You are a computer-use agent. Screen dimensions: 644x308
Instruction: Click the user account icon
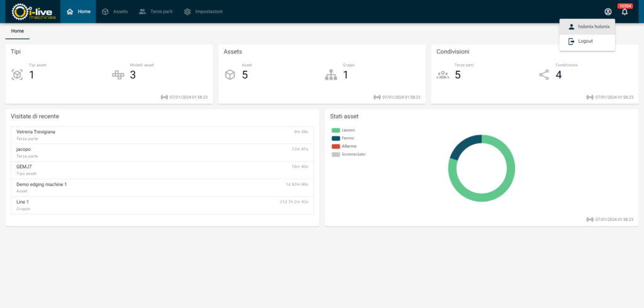pyautogui.click(x=608, y=12)
